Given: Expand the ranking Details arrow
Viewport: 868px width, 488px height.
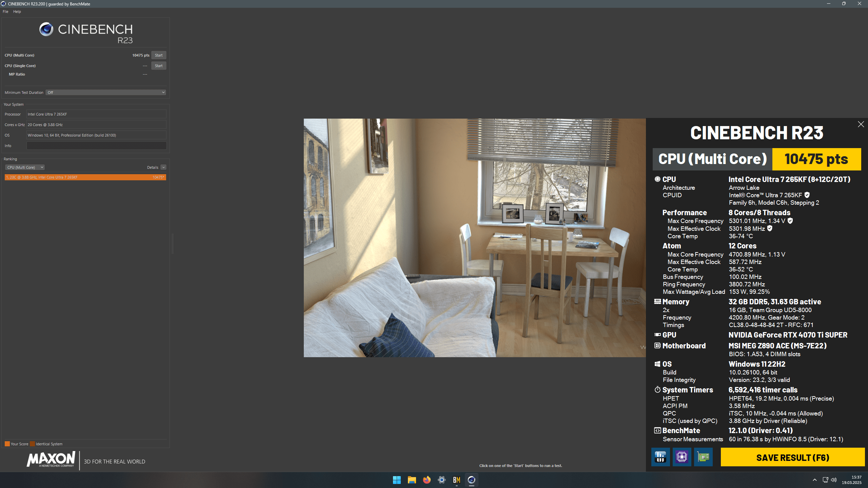Looking at the screenshot, I should (163, 167).
